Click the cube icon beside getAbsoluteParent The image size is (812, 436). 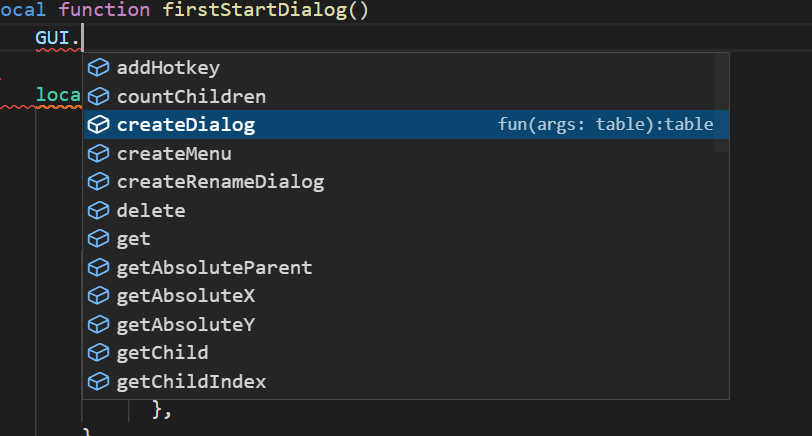(x=98, y=268)
